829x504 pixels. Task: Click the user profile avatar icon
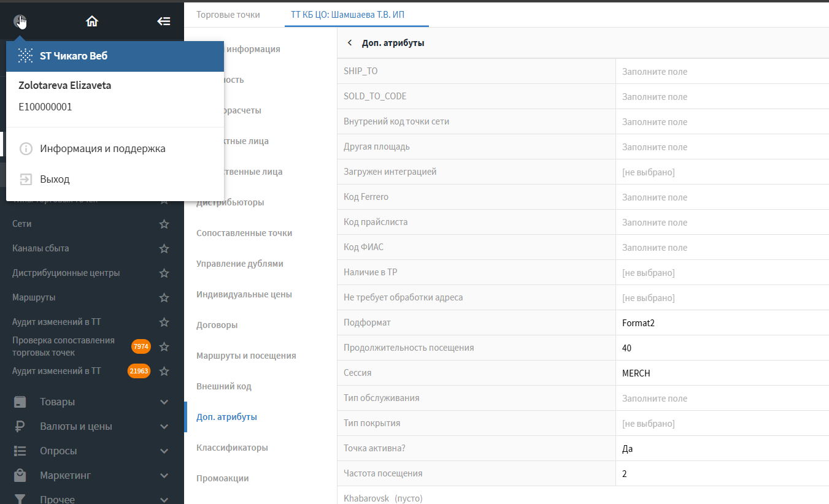click(20, 21)
